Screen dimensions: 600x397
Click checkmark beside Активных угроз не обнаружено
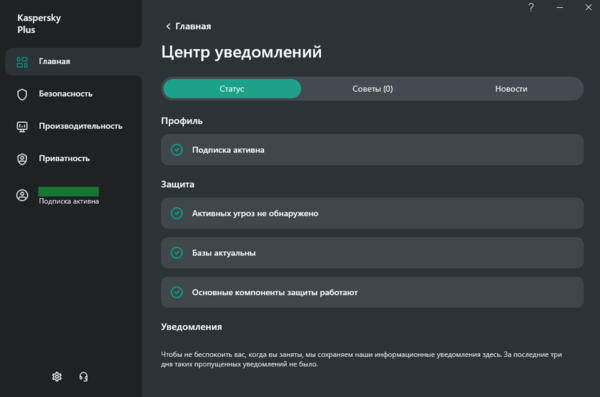coord(177,213)
